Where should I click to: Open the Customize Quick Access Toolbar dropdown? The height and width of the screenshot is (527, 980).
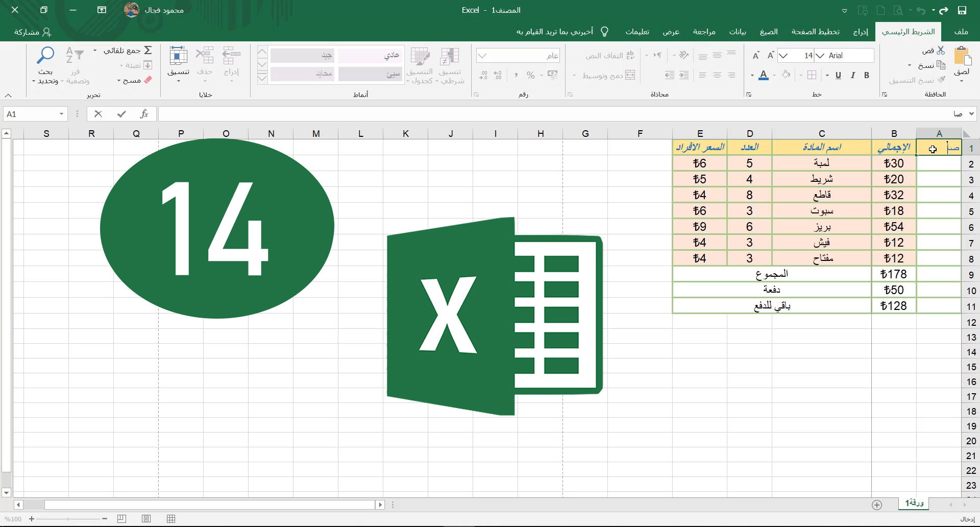(845, 11)
